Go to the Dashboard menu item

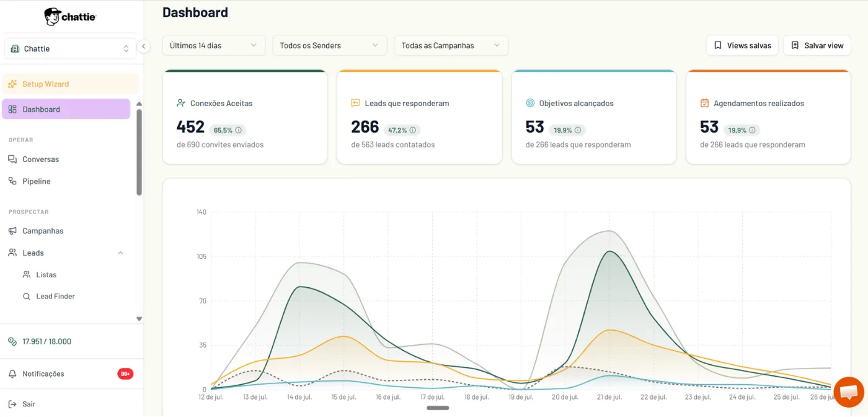tap(66, 109)
